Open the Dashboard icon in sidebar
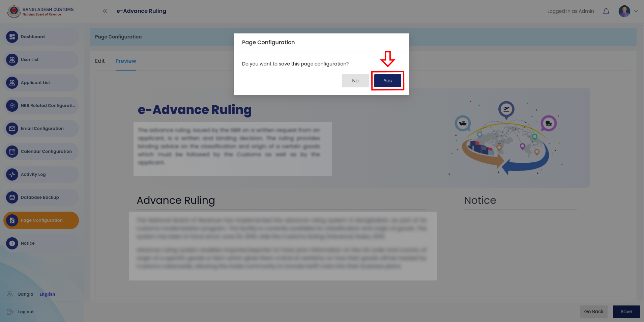Viewport: 644px width, 322px height. point(12,37)
